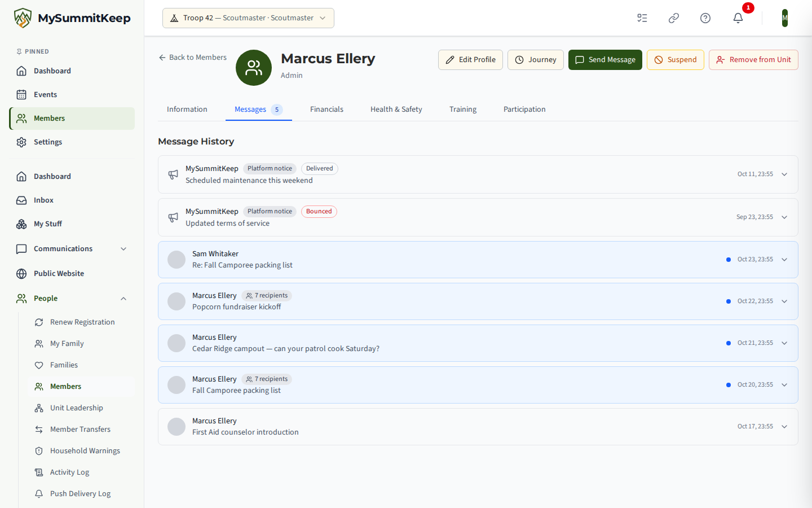The image size is (812, 508).
Task: Open the help question mark icon
Action: 705,18
